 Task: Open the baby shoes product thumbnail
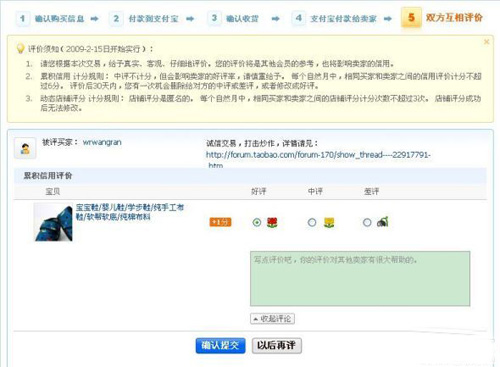pos(53,222)
